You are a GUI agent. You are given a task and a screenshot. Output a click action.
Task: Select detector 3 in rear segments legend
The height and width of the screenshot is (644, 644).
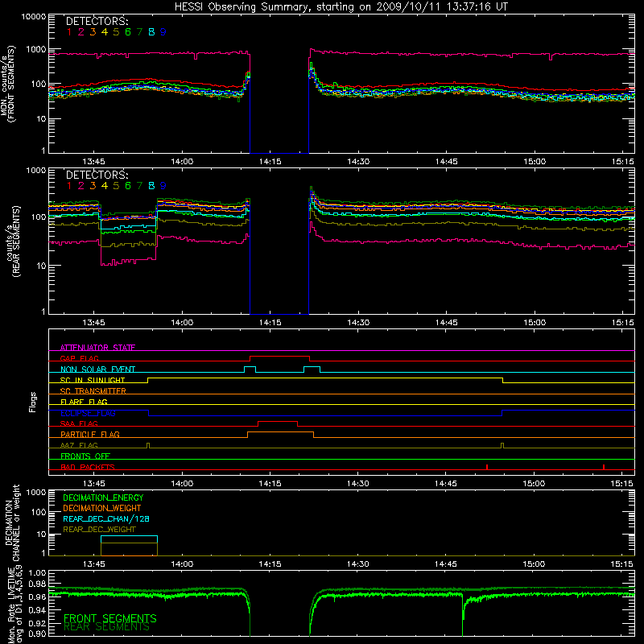(93, 186)
